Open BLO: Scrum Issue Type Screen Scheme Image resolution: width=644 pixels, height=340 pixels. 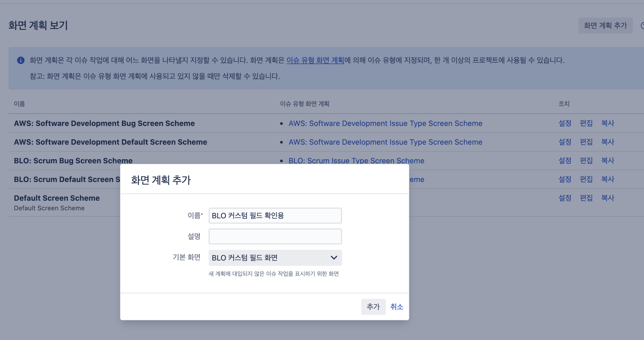click(x=356, y=161)
